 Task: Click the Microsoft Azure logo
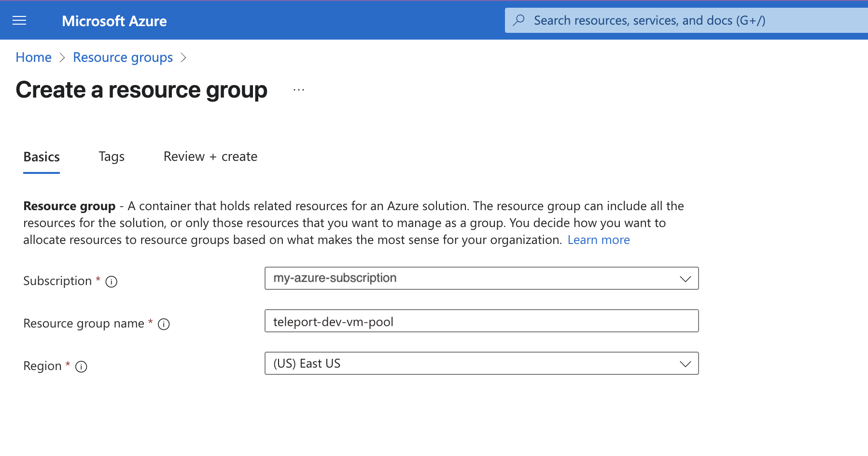pos(114,20)
